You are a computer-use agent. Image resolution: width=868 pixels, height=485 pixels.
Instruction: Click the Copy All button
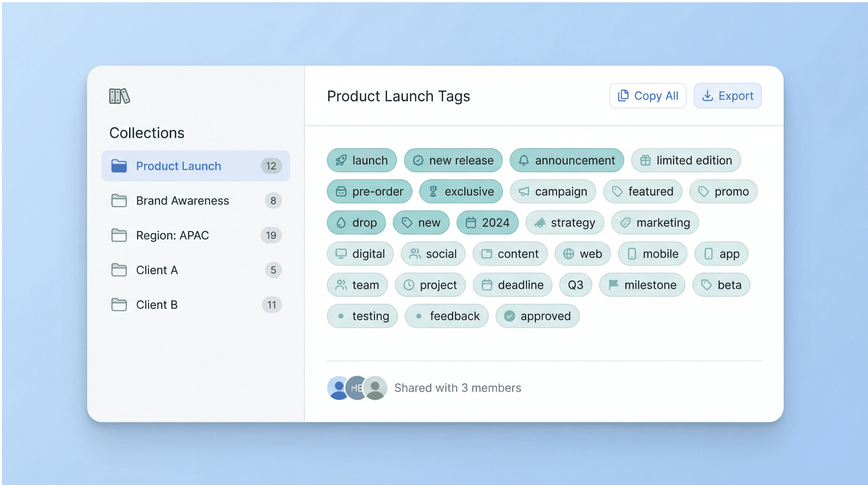coord(647,96)
